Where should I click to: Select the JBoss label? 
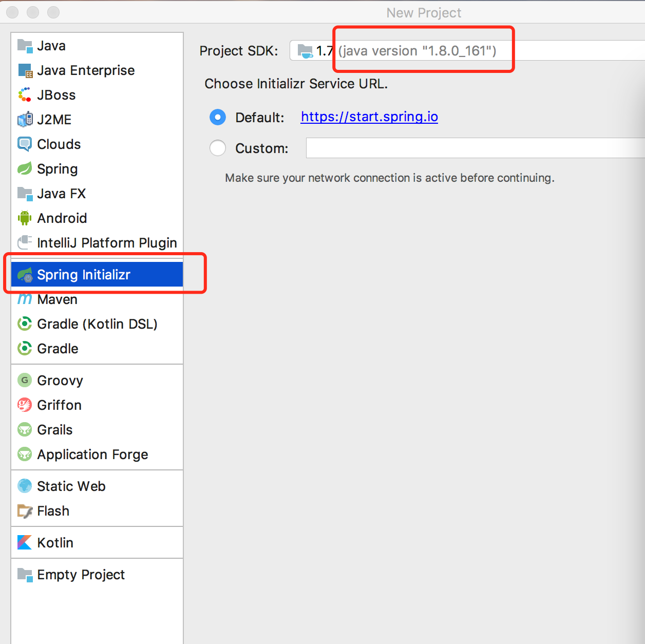pos(56,95)
